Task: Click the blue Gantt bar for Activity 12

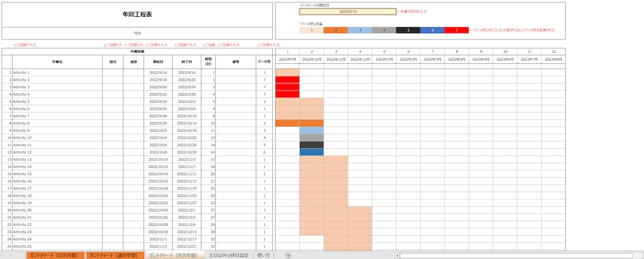Action: pyautogui.click(x=311, y=152)
